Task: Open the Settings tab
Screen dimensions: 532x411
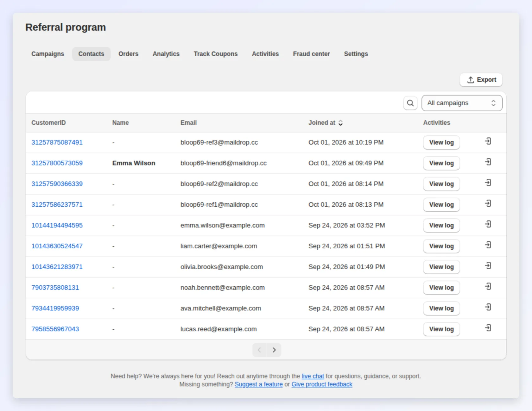Action: tap(356, 54)
